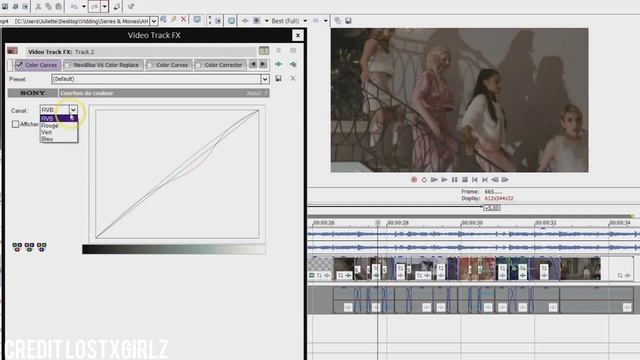640x360 pixels.
Task: Click the Copy icon in the top toolbar
Action: [x=48, y=7]
